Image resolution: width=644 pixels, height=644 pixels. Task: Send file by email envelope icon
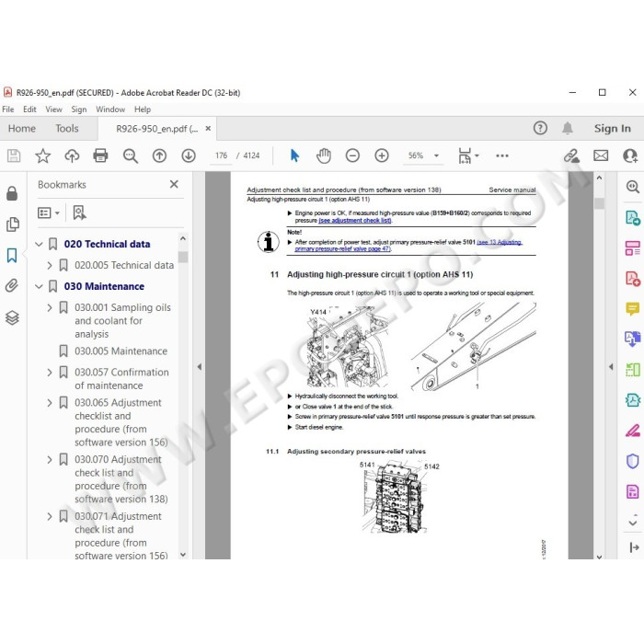pos(601,155)
